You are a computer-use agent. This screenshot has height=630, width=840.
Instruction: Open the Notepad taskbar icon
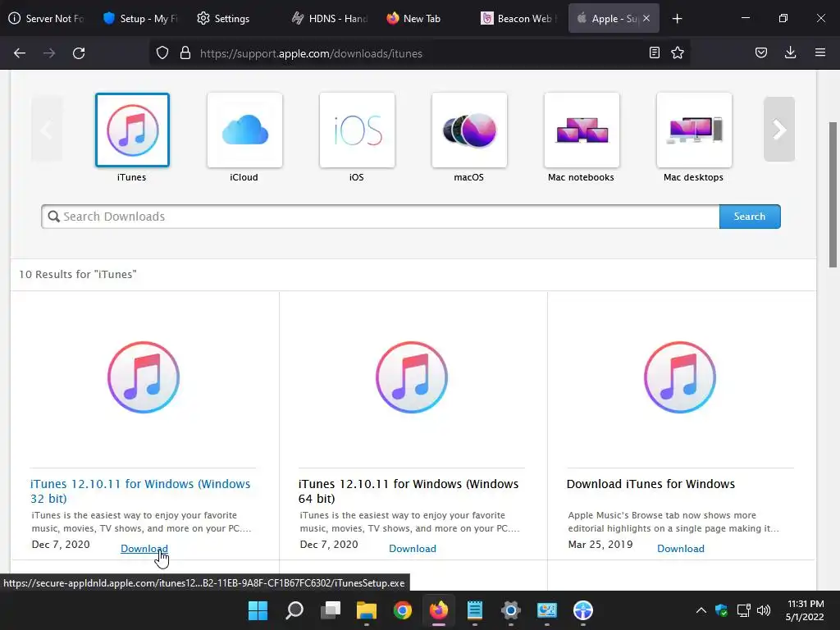[x=475, y=610]
